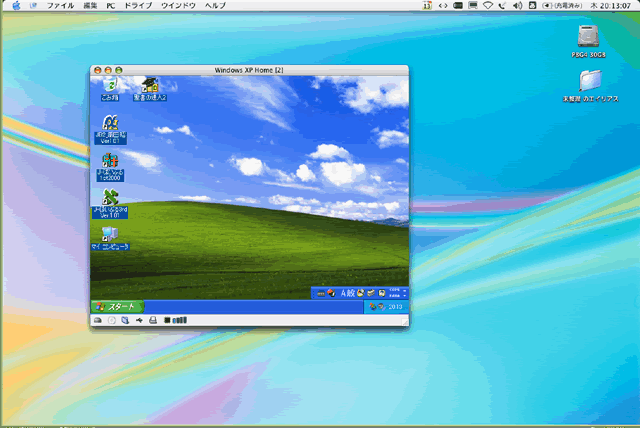Click the IME toolbox icon
Screen dimensions: 640x428
(371, 293)
